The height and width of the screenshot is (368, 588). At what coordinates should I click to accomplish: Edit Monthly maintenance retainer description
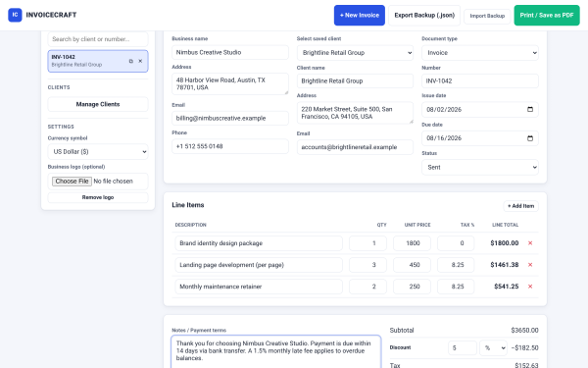(259, 287)
